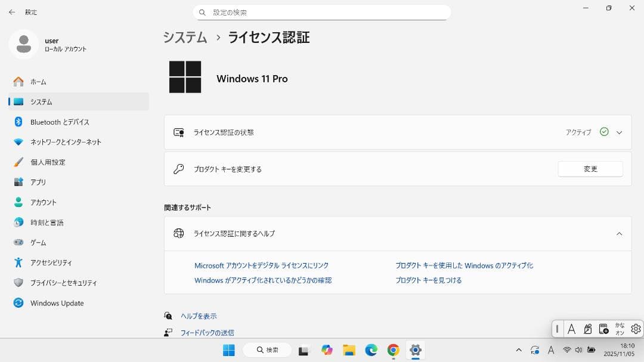This screenshot has width=644, height=362.
Task: Open Windows Update from the sidebar
Action: point(57,303)
